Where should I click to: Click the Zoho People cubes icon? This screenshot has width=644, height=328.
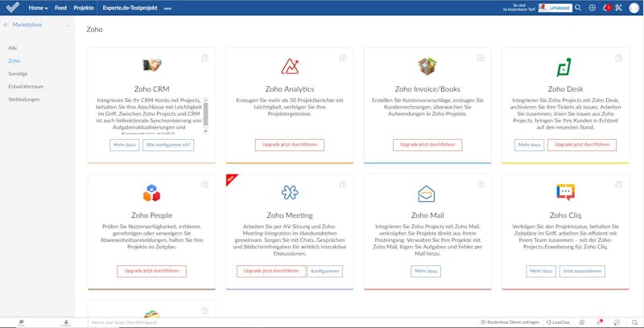point(151,193)
